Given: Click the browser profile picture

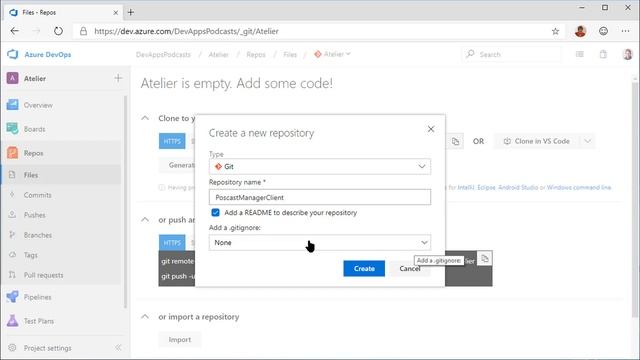Looking at the screenshot, I should (580, 31).
